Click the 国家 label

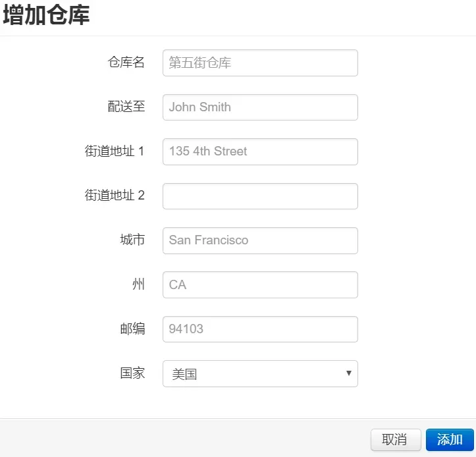pos(132,373)
